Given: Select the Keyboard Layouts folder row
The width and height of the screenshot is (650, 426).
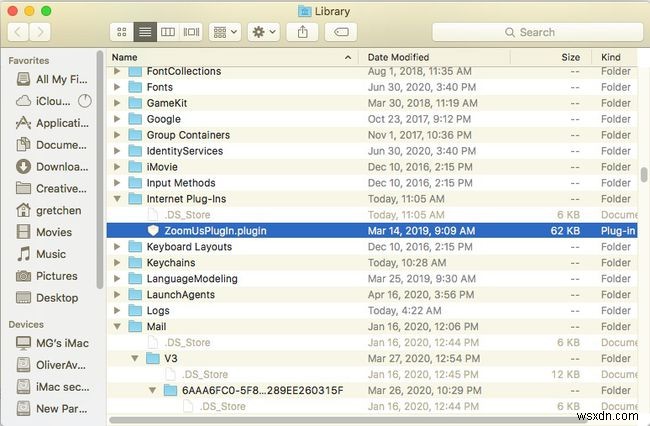Looking at the screenshot, I should [372, 247].
